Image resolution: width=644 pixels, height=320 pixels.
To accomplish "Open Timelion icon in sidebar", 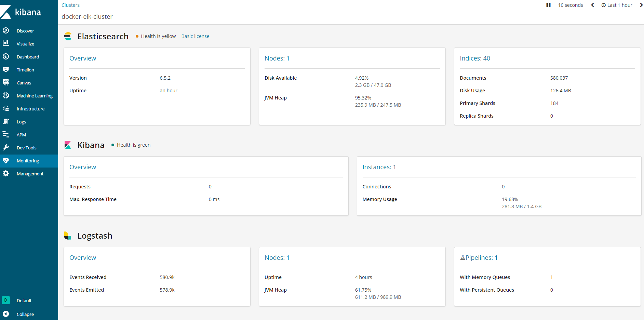I will click(x=6, y=69).
